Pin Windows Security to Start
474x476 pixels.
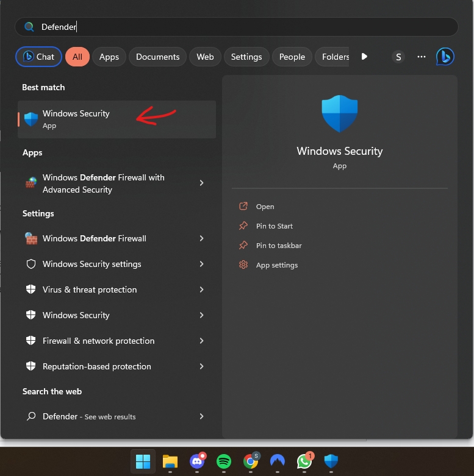(x=274, y=226)
